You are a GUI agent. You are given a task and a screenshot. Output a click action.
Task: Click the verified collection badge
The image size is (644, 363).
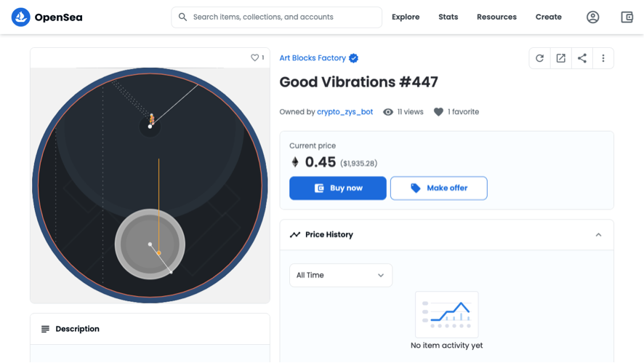coord(354,58)
